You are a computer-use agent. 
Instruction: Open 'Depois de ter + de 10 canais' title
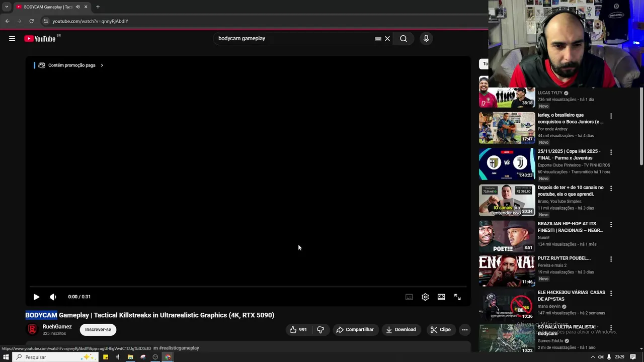point(571,191)
